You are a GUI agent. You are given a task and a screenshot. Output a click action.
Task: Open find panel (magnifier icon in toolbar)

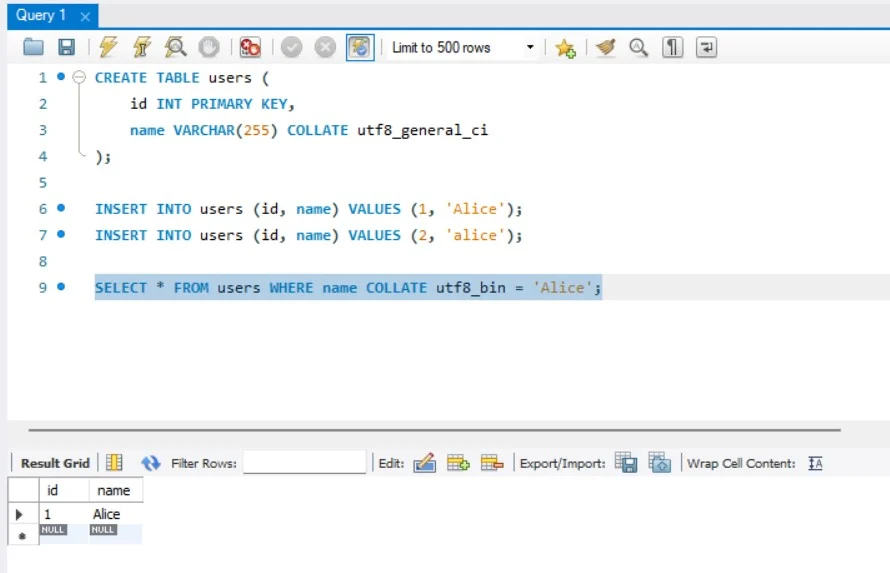pos(639,47)
